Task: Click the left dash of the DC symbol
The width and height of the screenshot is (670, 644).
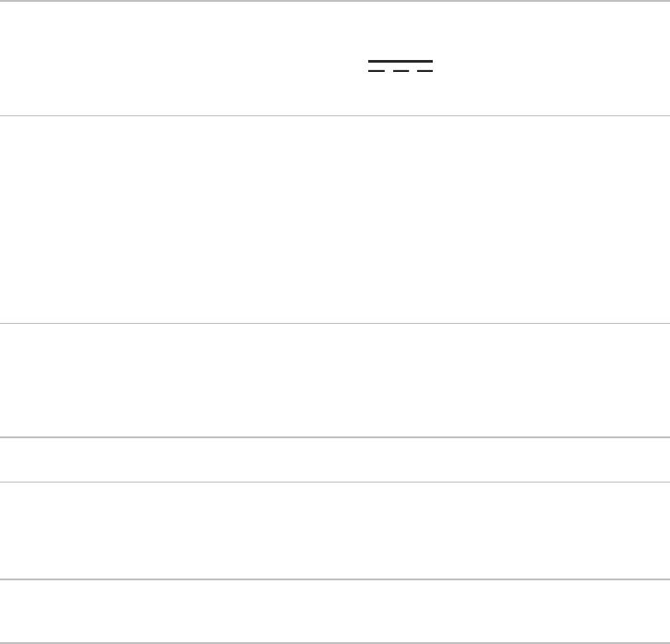Action: pos(377,71)
